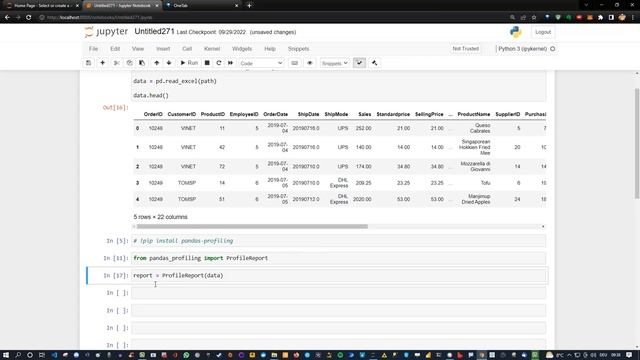This screenshot has height=360, width=640.
Task: Reload the browser page
Action: [x=29, y=18]
